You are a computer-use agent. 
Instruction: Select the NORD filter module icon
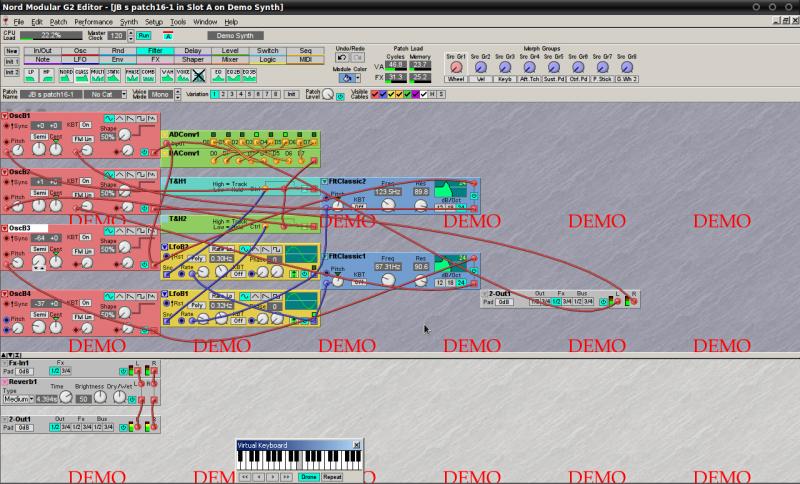click(x=66, y=75)
